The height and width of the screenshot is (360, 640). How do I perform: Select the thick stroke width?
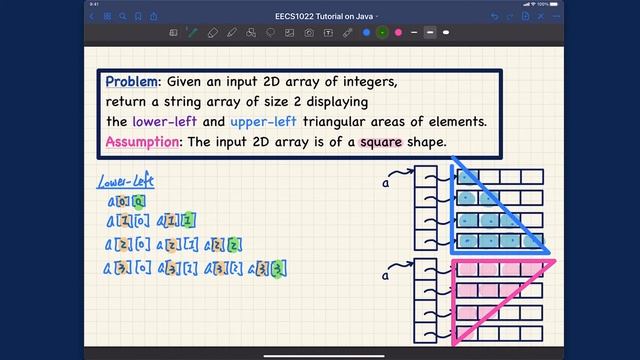446,33
